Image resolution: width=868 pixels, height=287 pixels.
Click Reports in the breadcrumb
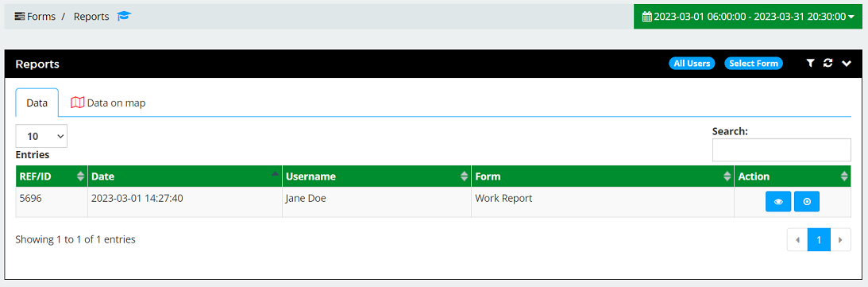[91, 17]
